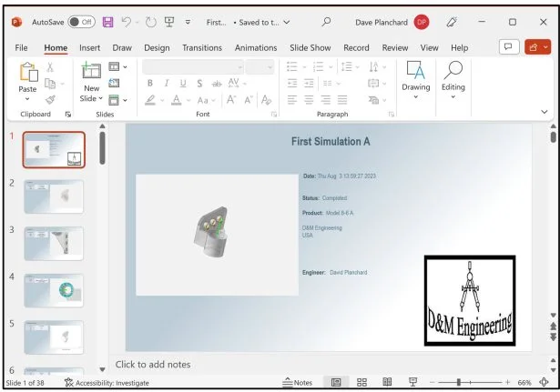
Task: Open slide Layout dropdown
Action: (117, 66)
